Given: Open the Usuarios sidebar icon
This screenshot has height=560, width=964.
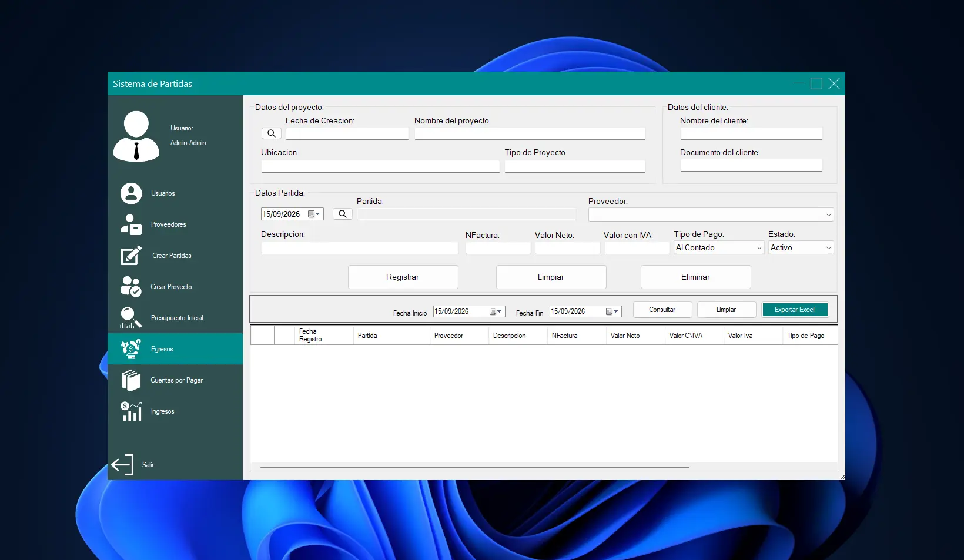Looking at the screenshot, I should tap(131, 193).
